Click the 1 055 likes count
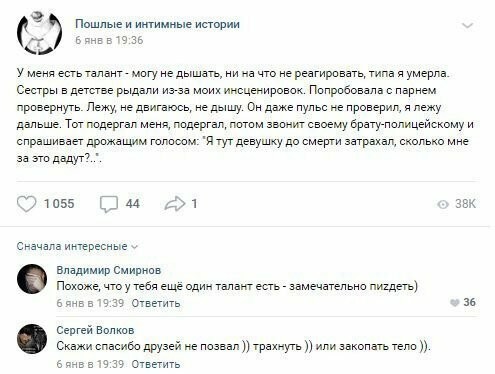The width and height of the screenshot is (495, 374). coord(59,204)
